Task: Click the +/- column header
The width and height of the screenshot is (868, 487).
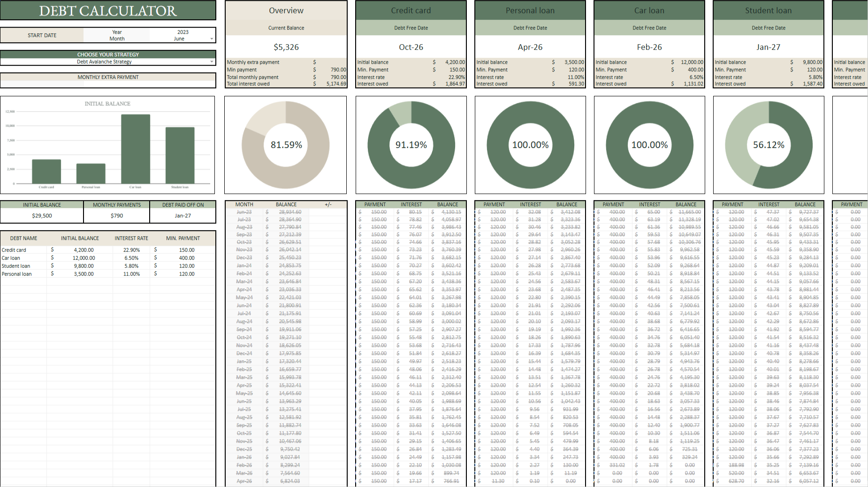Action: (328, 204)
